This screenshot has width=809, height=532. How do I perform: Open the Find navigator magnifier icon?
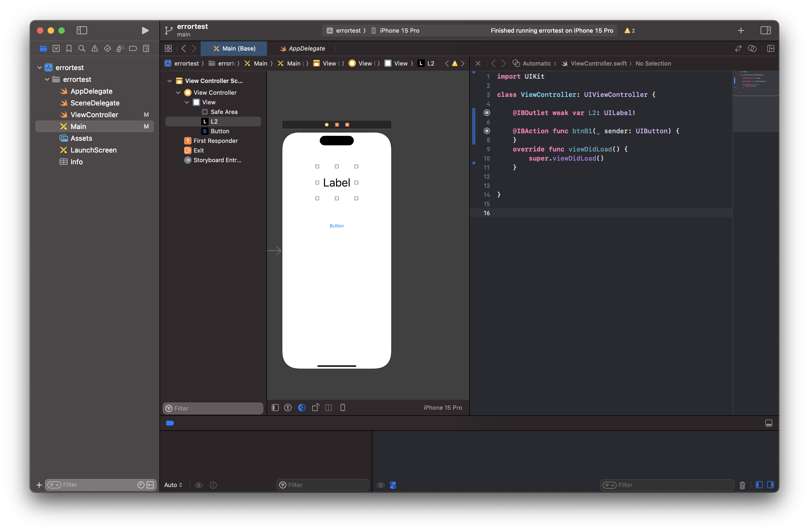(x=82, y=49)
